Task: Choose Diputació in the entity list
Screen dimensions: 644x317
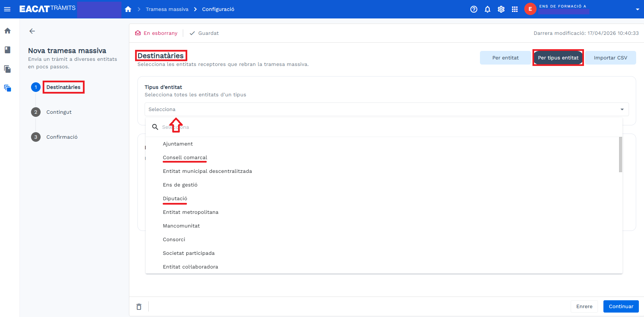Action: [175, 198]
